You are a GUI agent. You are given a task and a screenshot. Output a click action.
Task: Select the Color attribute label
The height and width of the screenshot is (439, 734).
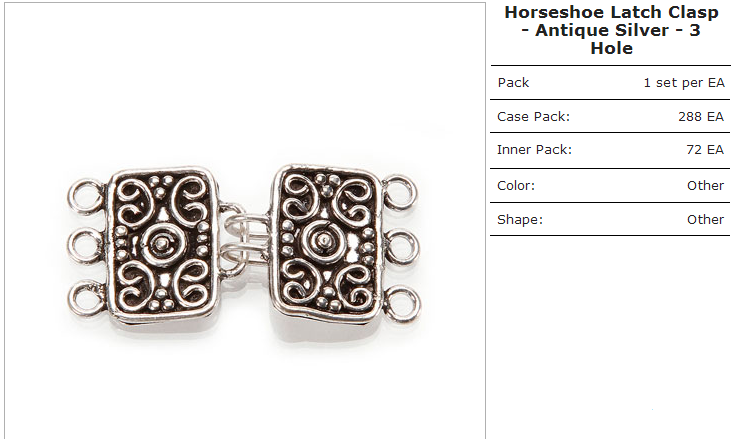[516, 185]
